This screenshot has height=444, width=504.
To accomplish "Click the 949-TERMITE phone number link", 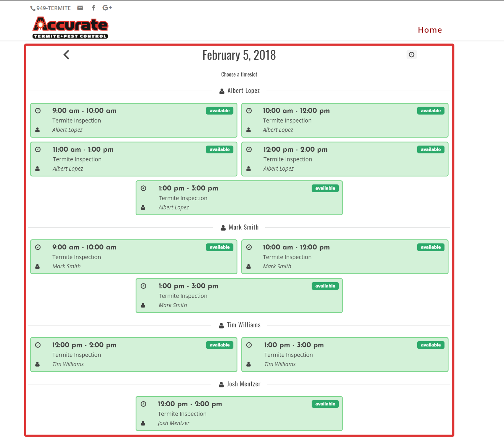I will [x=53, y=8].
